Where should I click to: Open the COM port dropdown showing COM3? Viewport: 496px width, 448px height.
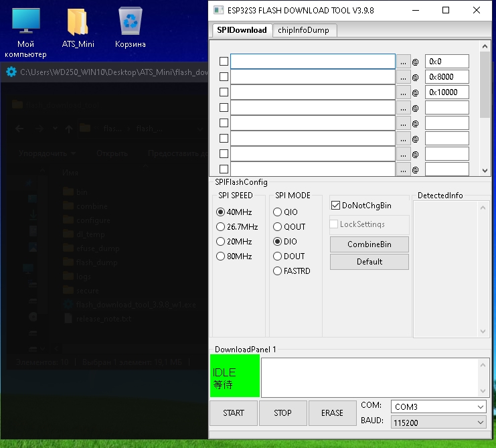coord(438,406)
